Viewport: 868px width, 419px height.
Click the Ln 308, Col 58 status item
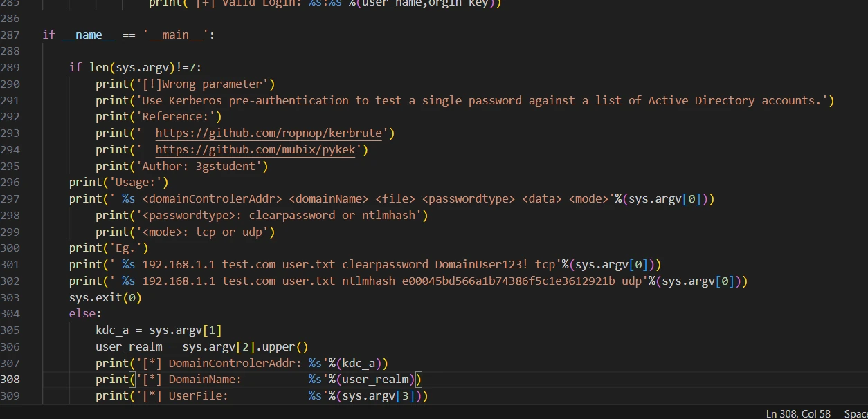798,413
